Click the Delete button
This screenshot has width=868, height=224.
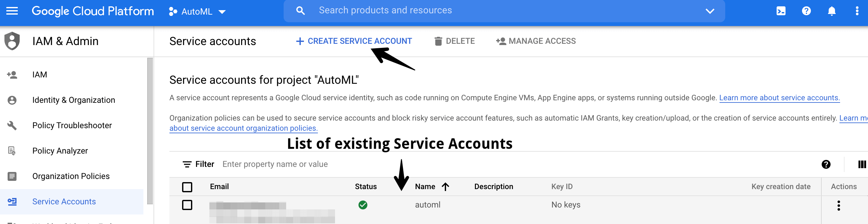[454, 41]
